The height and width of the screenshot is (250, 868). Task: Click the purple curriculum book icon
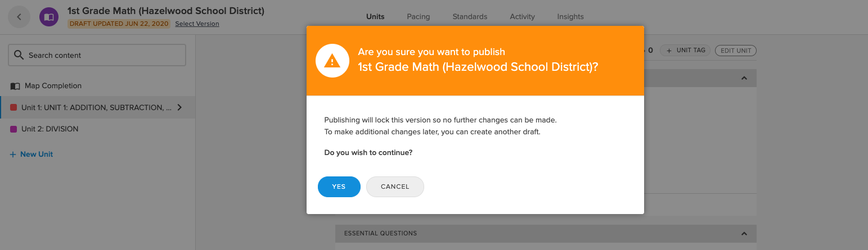(x=49, y=17)
